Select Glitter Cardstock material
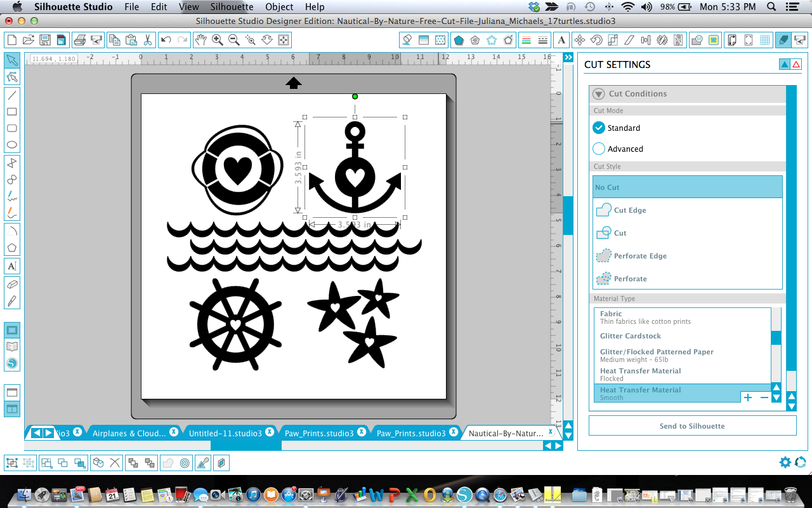The image size is (812, 508). coord(682,336)
